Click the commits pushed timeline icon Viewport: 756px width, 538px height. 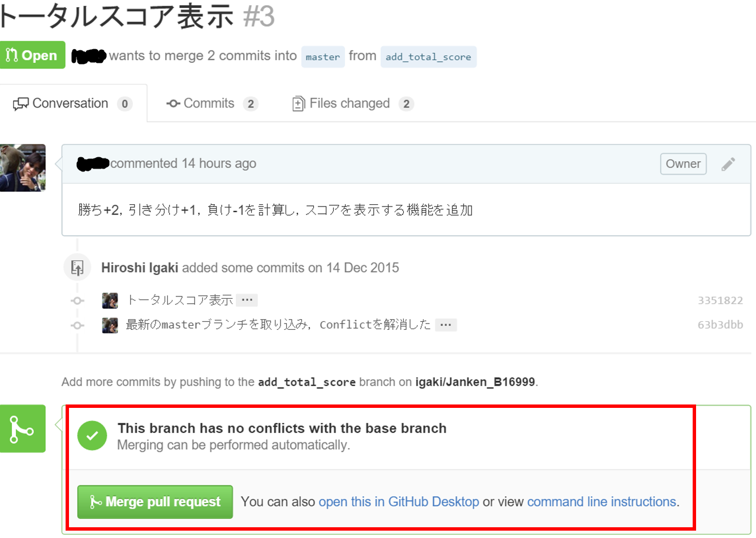77,268
